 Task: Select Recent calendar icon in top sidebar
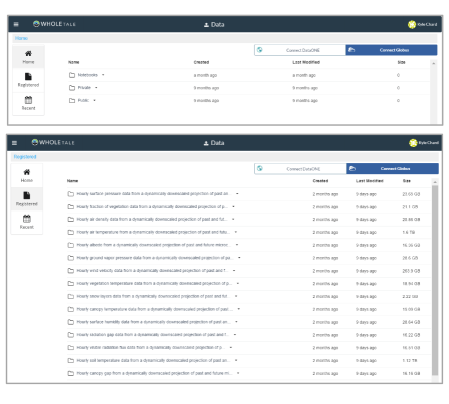pyautogui.click(x=28, y=100)
